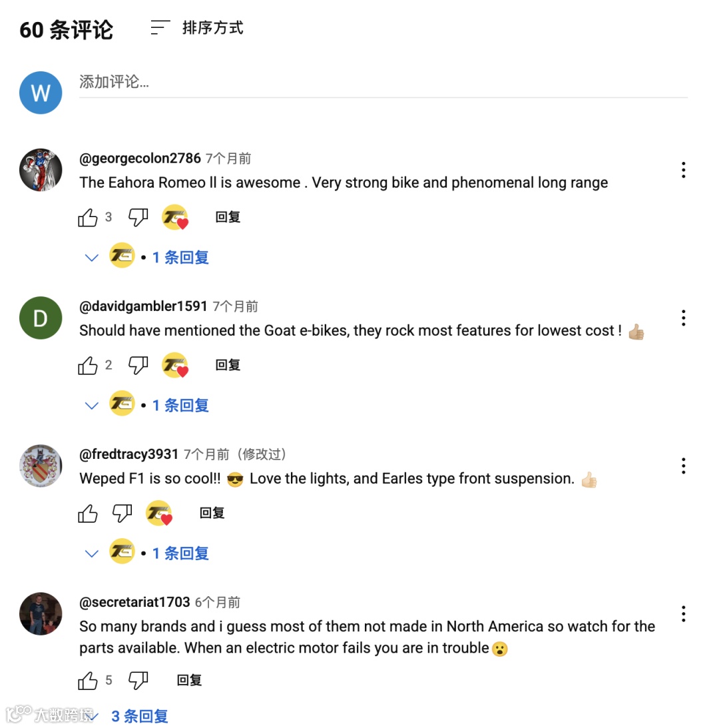Click 回复 on the Eahora Romeo II comment
719x728 pixels.
(228, 217)
